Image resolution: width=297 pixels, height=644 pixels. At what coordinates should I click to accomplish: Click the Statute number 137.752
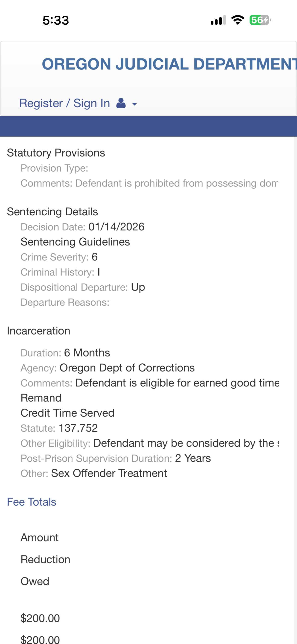click(78, 428)
